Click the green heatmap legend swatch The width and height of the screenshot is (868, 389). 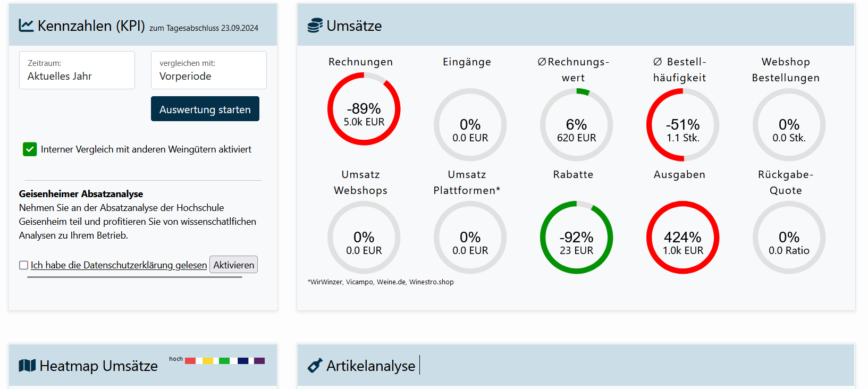[224, 361]
